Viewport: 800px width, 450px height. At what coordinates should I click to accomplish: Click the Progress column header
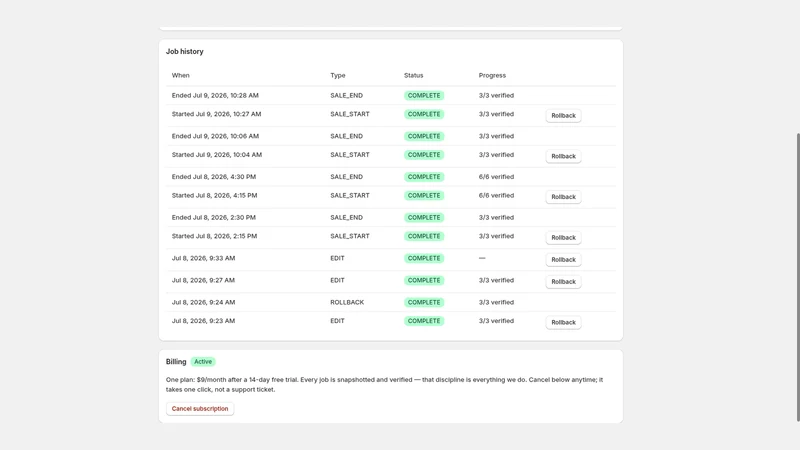pyautogui.click(x=492, y=76)
